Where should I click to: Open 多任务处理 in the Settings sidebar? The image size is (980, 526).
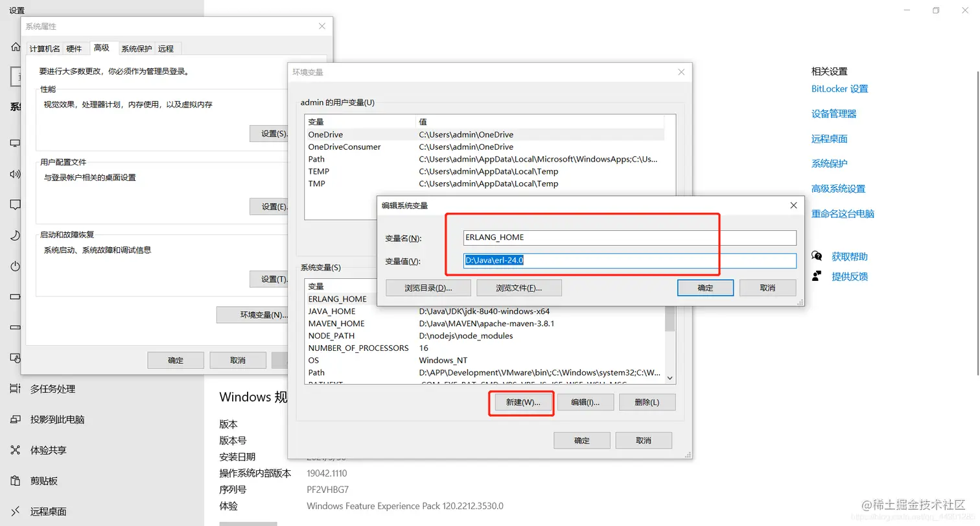pyautogui.click(x=52, y=389)
